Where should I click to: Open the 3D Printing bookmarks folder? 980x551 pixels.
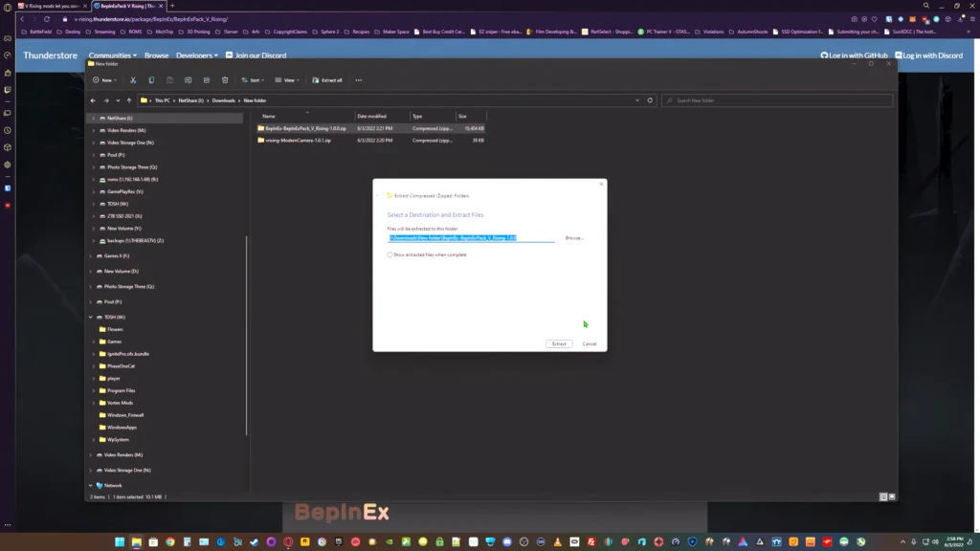194,32
